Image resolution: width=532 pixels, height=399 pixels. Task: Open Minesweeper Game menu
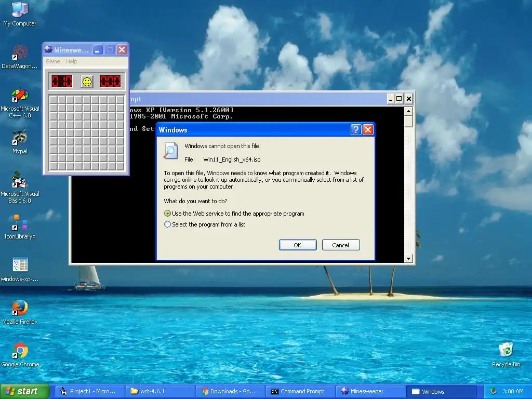pos(53,61)
